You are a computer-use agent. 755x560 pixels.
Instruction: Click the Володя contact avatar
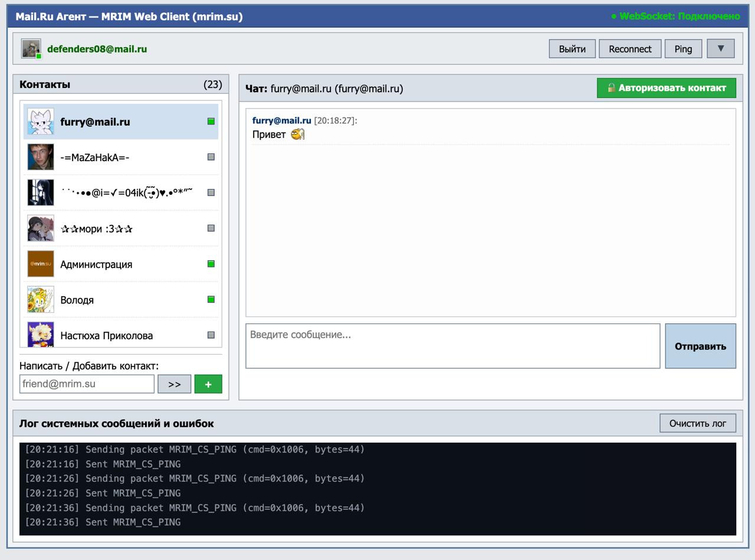point(41,299)
